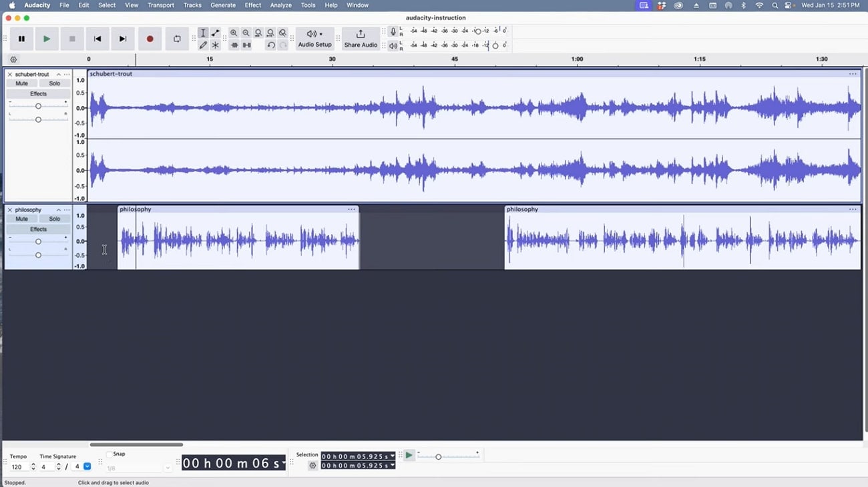Toggle the Loop button
Image resolution: width=868 pixels, height=487 pixels.
(x=177, y=39)
